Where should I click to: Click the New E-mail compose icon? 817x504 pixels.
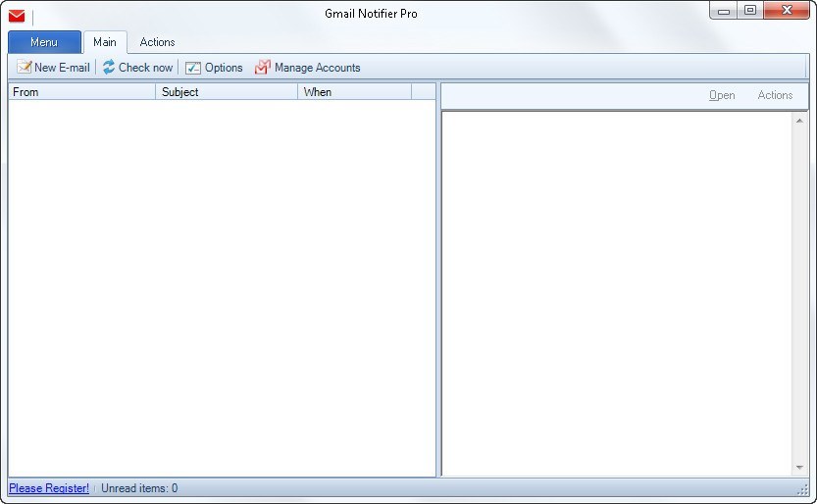[24, 67]
